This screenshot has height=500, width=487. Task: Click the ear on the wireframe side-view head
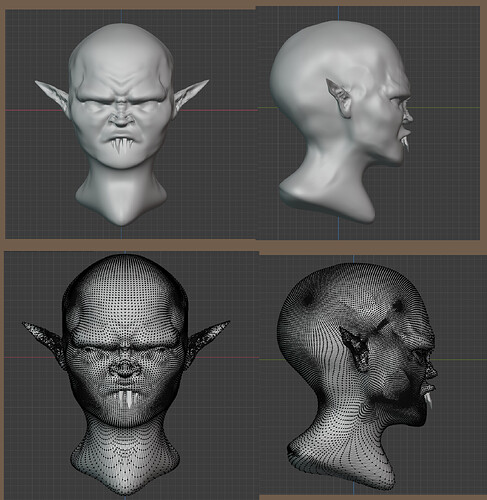[x=355, y=348]
